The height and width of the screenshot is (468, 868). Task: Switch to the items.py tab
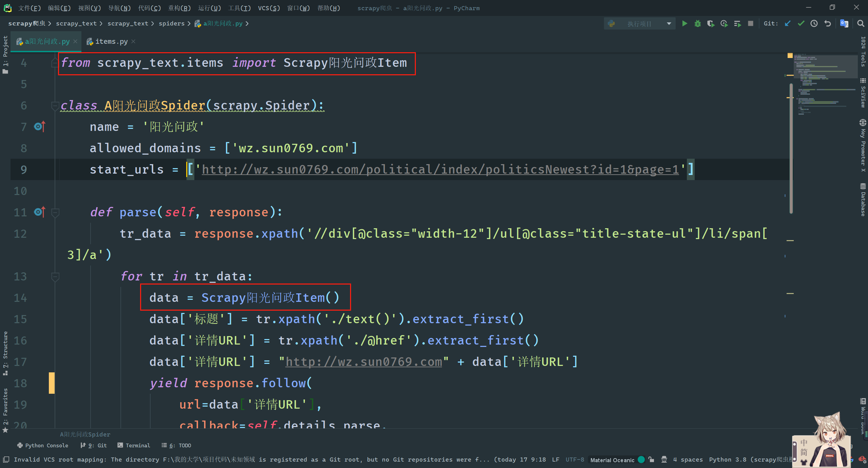click(x=111, y=41)
